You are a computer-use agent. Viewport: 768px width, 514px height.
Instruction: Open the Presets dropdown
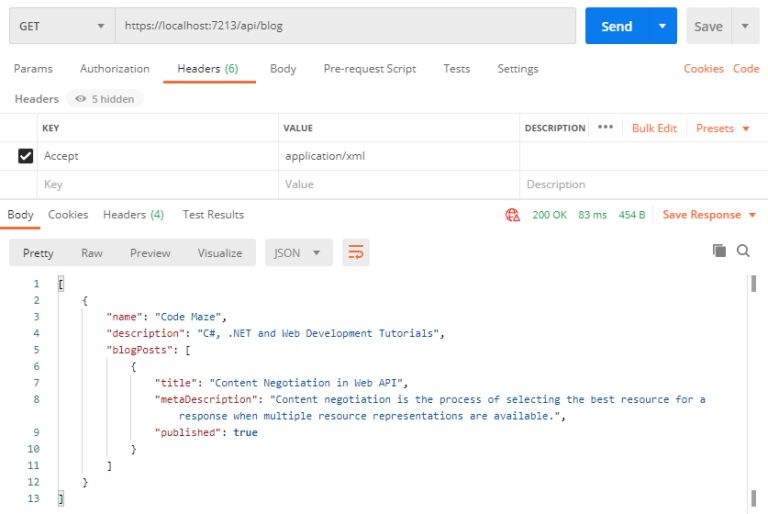pyautogui.click(x=722, y=128)
